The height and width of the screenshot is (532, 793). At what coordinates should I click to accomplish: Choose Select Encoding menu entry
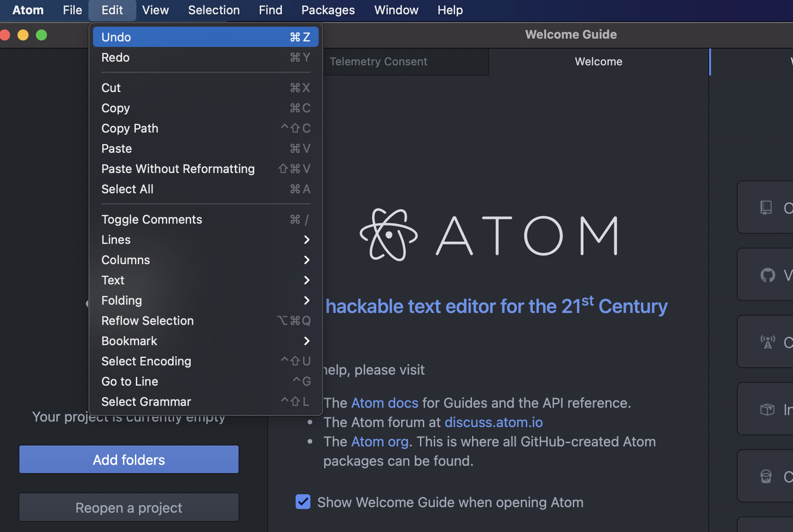pos(205,361)
